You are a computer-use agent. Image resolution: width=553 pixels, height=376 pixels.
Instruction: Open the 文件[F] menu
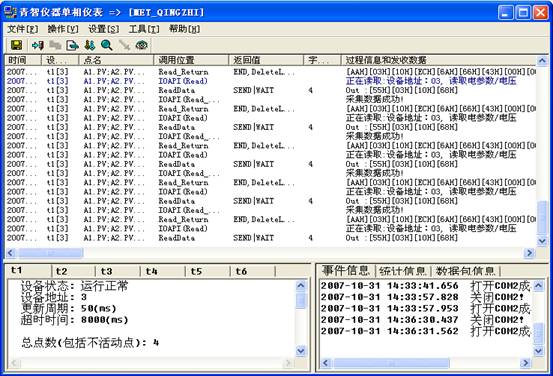(23, 29)
